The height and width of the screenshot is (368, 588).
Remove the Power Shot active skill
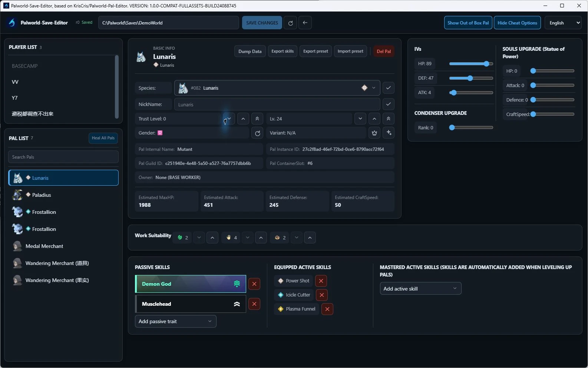pos(321,281)
